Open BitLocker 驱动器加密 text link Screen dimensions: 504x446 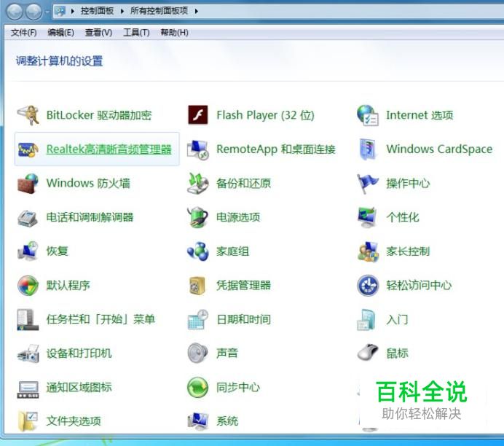99,115
